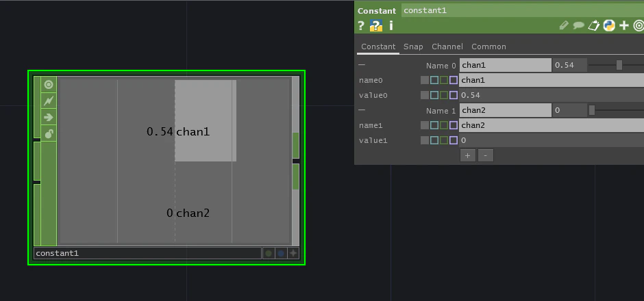644x301 pixels.
Task: Open the Channel tab
Action: [x=447, y=47]
